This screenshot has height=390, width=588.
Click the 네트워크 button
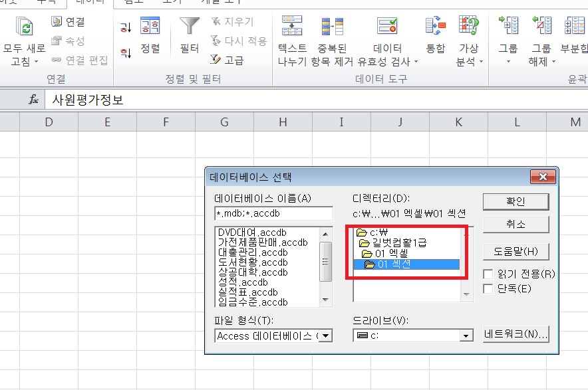click(x=515, y=336)
